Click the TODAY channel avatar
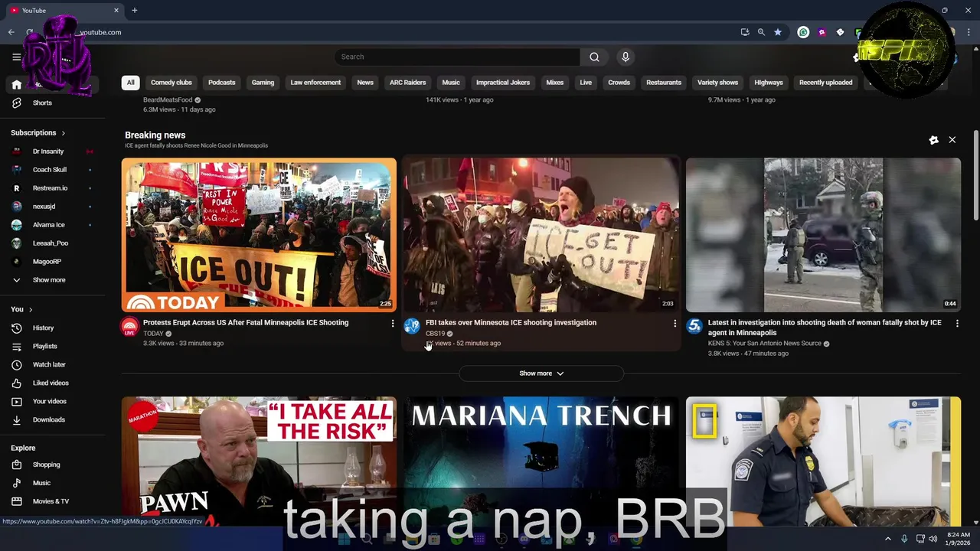 coord(130,327)
